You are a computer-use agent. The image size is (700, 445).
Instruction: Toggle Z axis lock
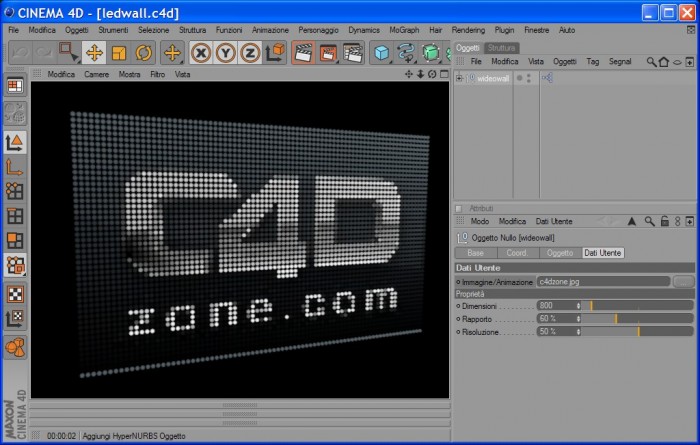click(250, 53)
